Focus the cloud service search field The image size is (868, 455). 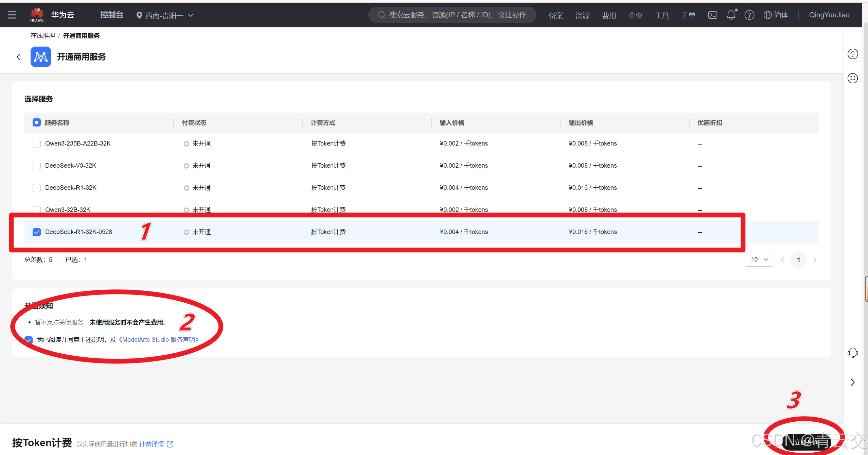pyautogui.click(x=453, y=15)
